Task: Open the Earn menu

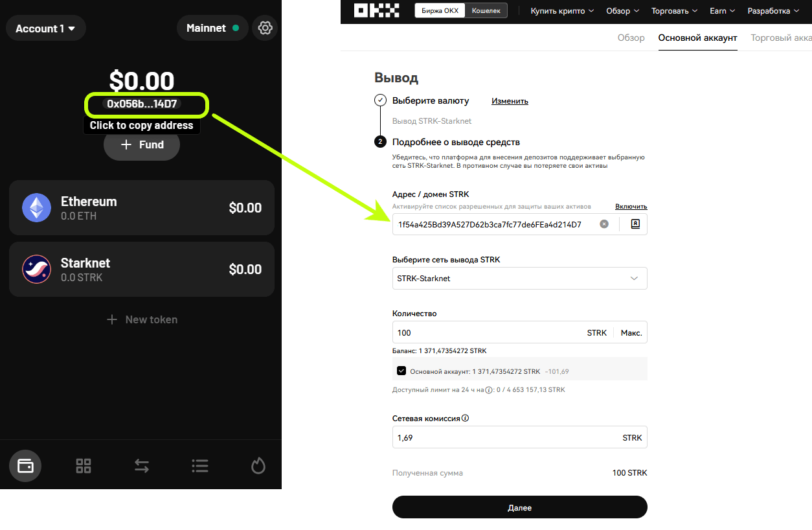Action: [x=723, y=10]
